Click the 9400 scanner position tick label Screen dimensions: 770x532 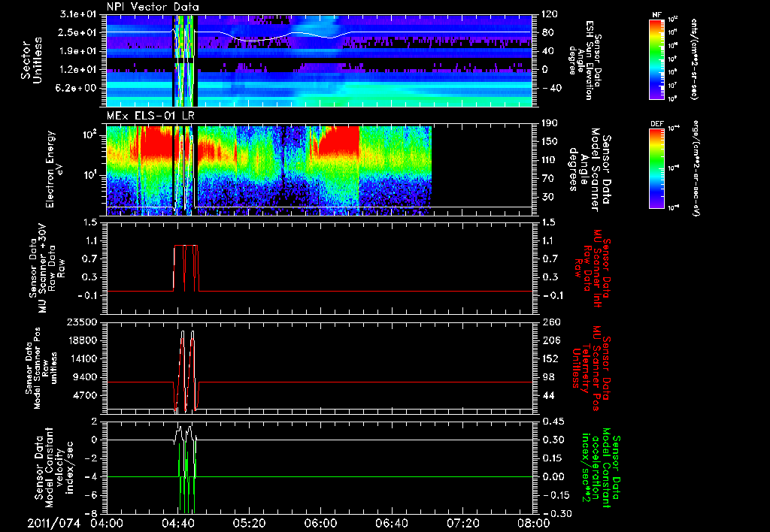[85, 377]
